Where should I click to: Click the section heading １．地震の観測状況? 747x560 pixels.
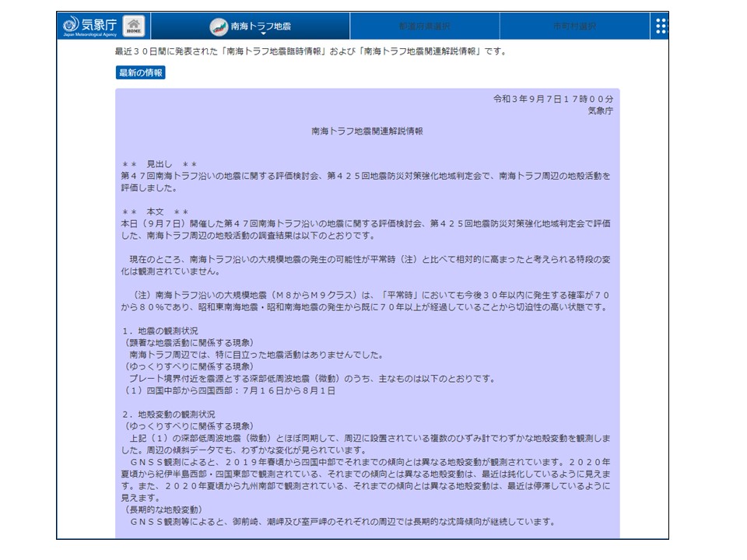point(160,331)
